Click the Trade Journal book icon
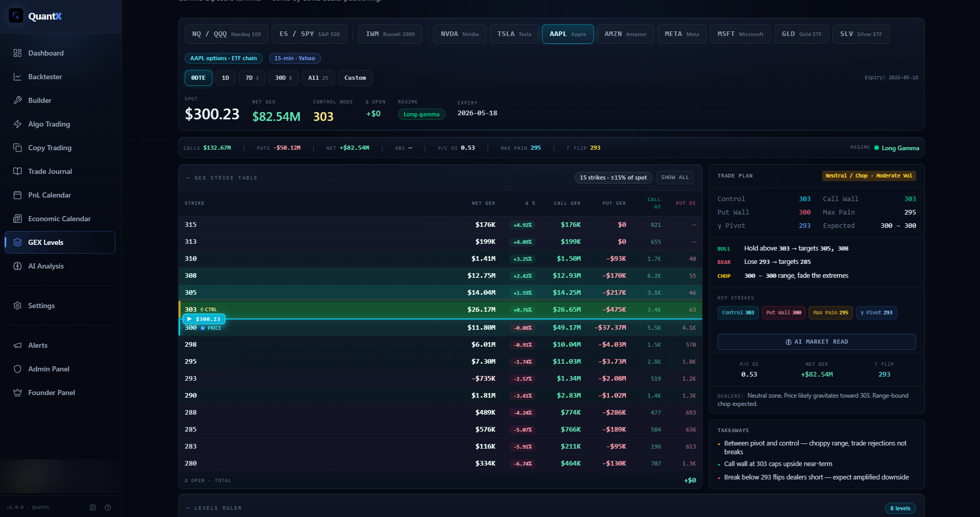980x517 pixels. (x=17, y=171)
